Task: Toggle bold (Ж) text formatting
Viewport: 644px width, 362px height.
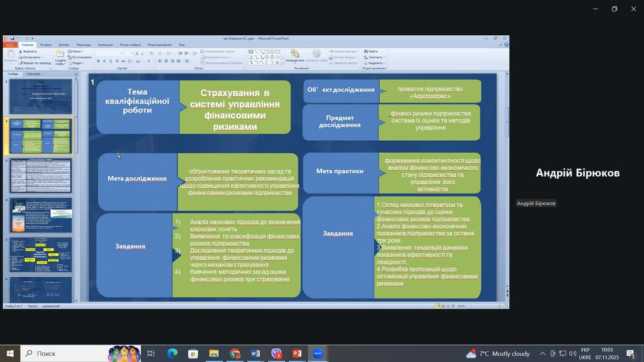Action: [x=98, y=61]
